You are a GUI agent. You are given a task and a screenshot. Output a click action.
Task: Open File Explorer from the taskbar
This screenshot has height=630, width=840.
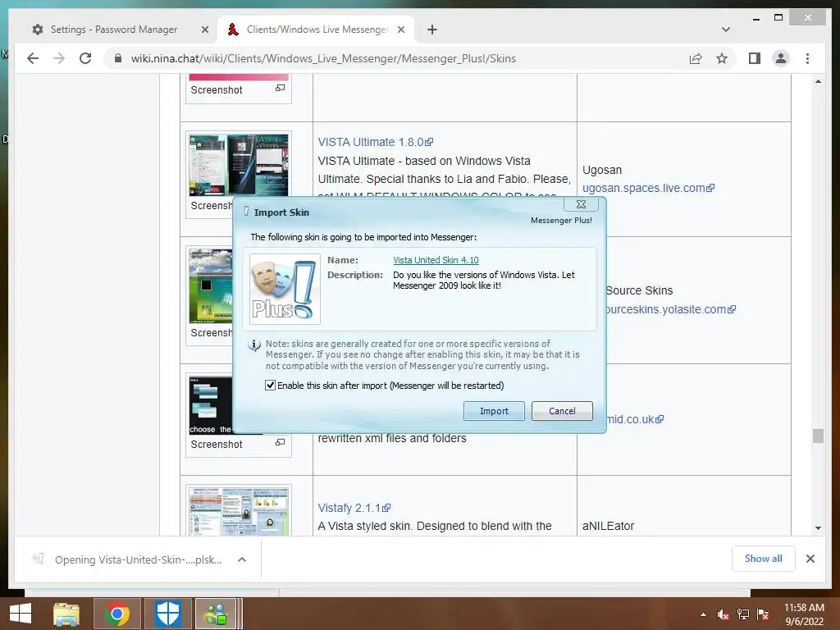pyautogui.click(x=66, y=614)
